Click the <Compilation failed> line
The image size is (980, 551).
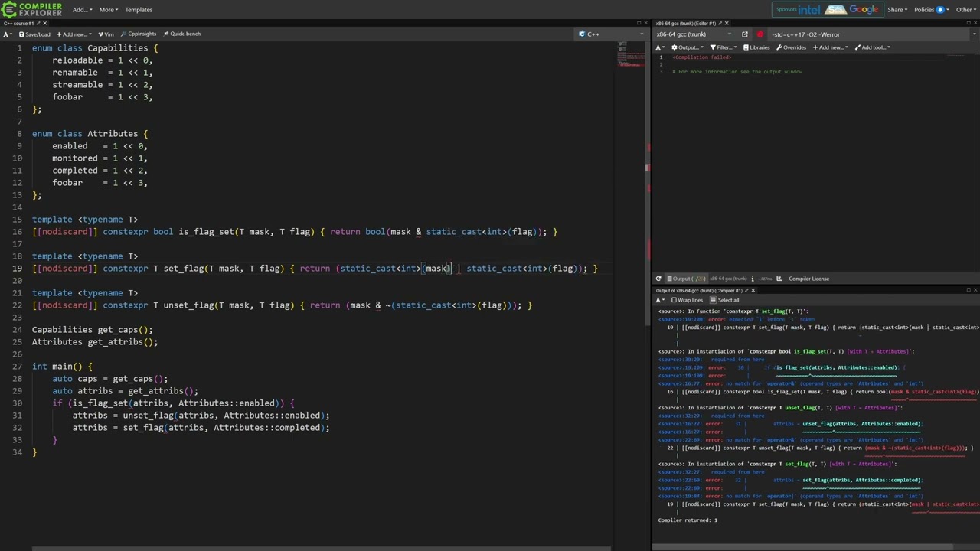point(702,57)
